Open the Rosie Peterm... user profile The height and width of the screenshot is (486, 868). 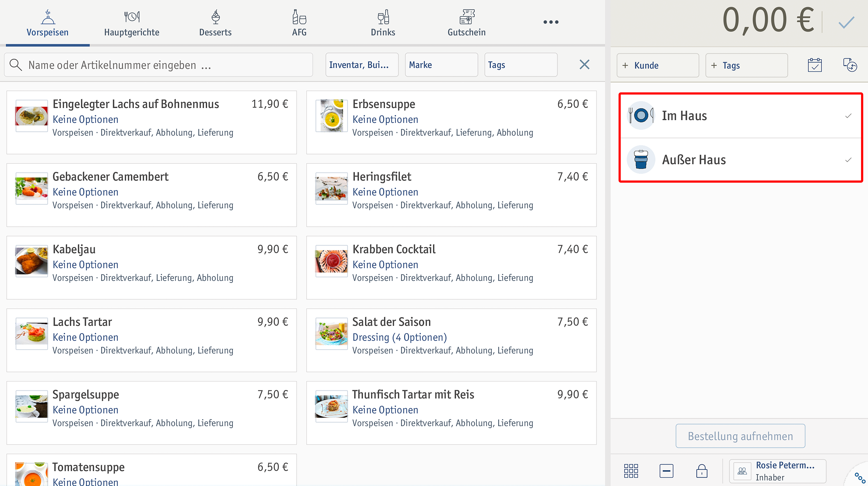tap(778, 471)
